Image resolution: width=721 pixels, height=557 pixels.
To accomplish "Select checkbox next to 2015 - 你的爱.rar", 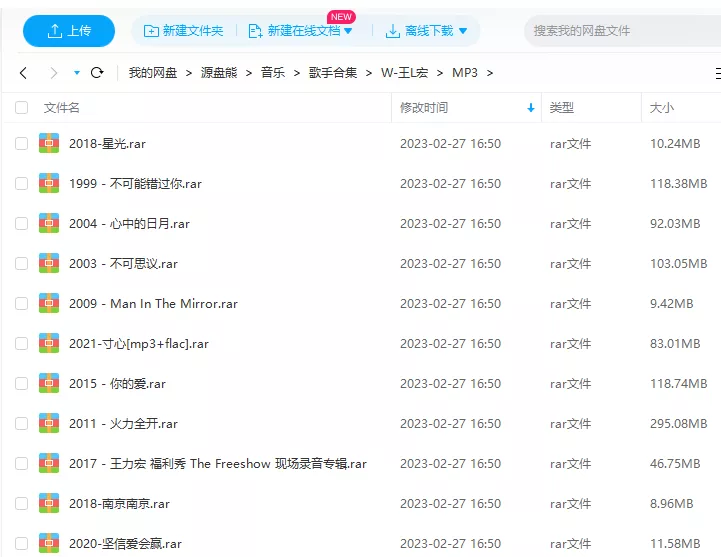I will coord(21,384).
